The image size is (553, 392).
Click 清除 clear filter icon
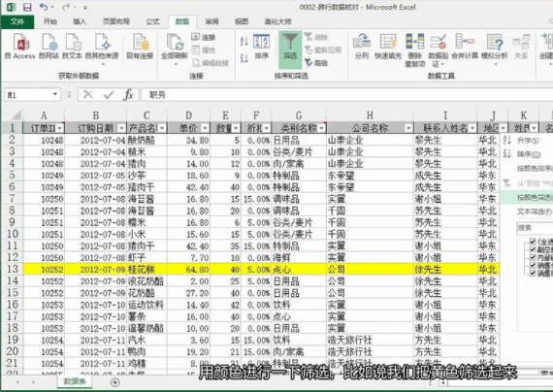click(x=316, y=37)
